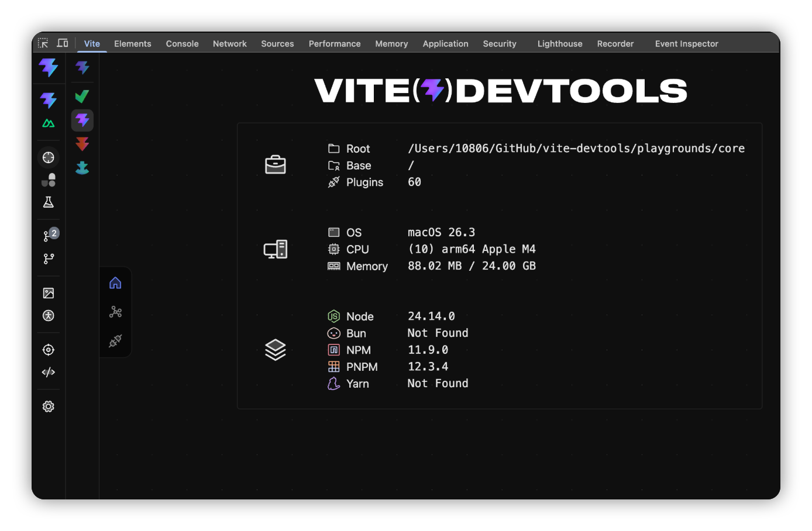The width and height of the screenshot is (812, 531).
Task: Click the green checkmark Vitest icon
Action: coord(82,96)
